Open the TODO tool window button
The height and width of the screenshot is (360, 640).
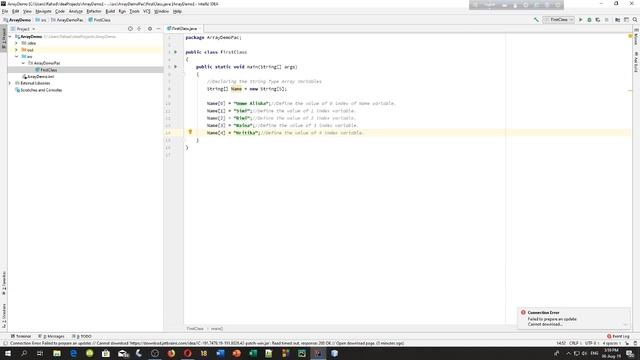(x=82, y=336)
